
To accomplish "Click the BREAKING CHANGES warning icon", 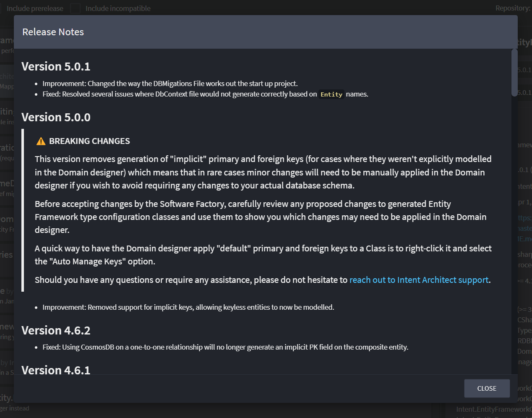I will [41, 141].
